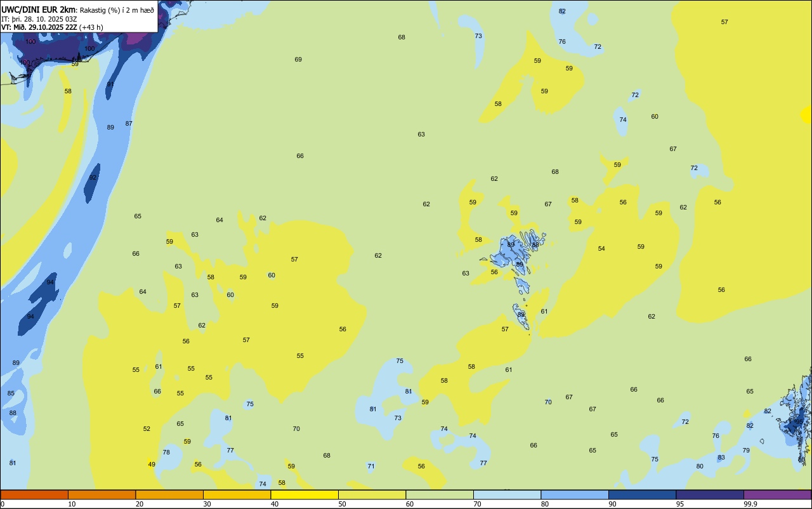Click the humidity value 78 on the map
Viewport: 812px width, 509px height.
pyautogui.click(x=166, y=453)
